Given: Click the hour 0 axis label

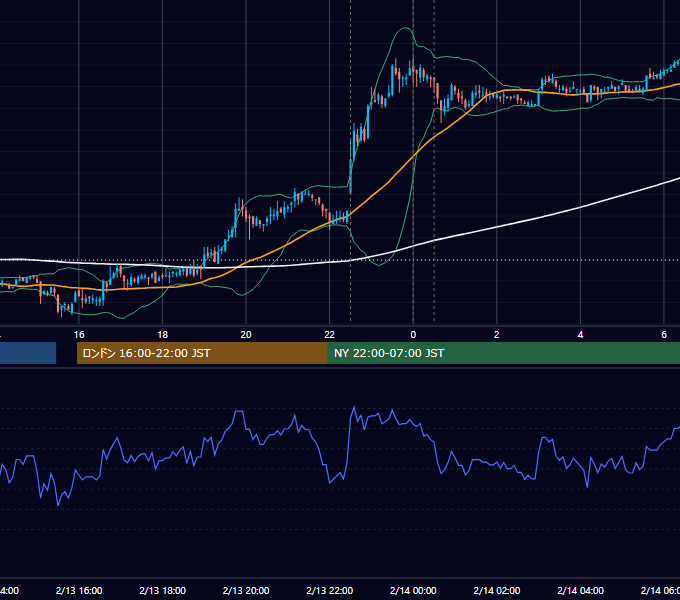Looking at the screenshot, I should (413, 335).
